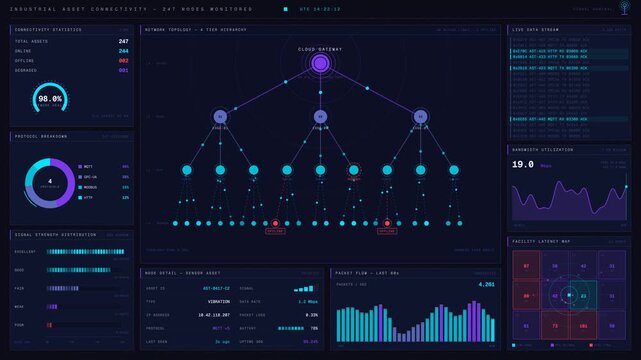Click the antenna tower icon in the header
The width and height of the screenshot is (641, 360).
click(624, 7)
